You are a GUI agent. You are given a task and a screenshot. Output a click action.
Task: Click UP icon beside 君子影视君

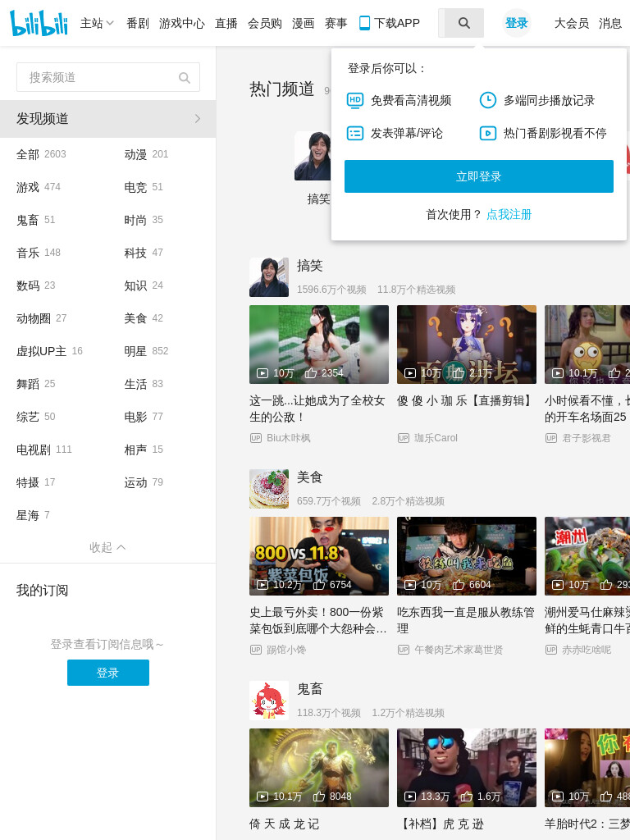pos(550,438)
